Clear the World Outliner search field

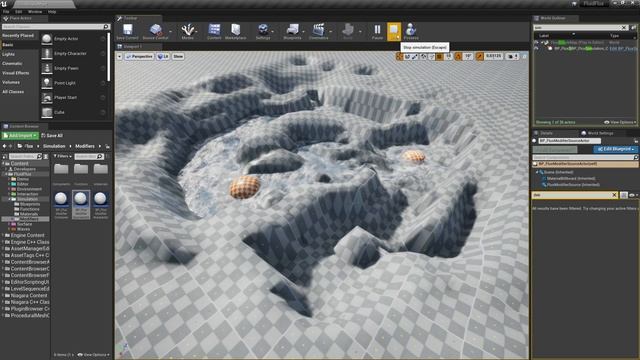(x=624, y=27)
